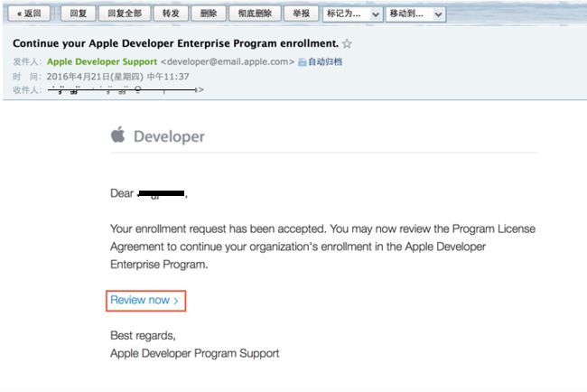Star the email next to the subject
Screen dimensions: 587x392
(347, 43)
